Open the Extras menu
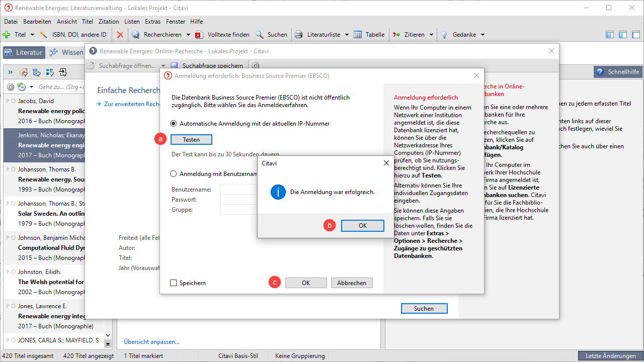The width and height of the screenshot is (644, 362). click(152, 22)
